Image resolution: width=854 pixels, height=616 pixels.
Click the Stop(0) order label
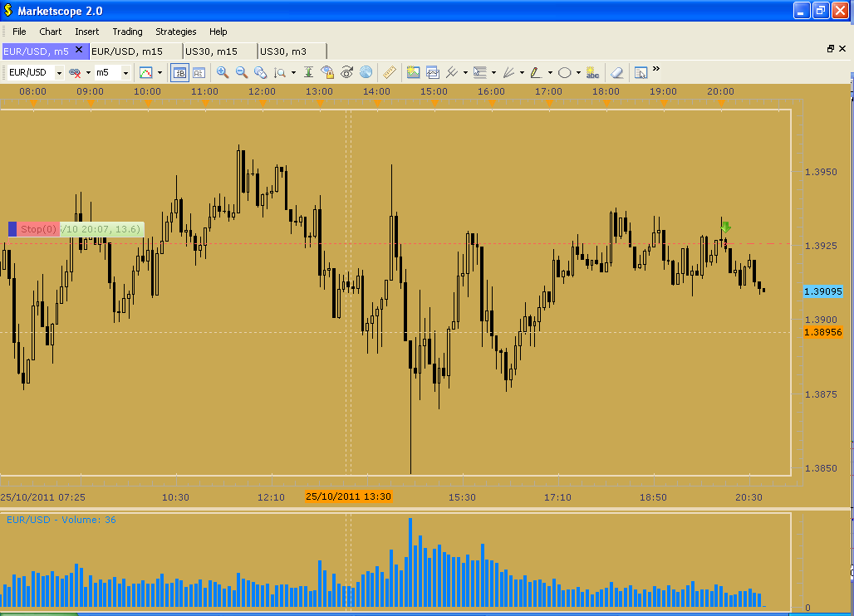pyautogui.click(x=38, y=229)
